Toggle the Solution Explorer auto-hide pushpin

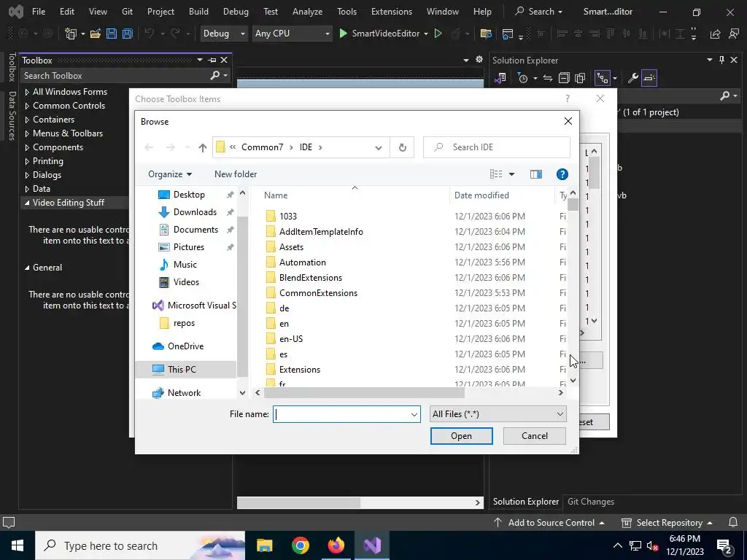[x=721, y=60]
